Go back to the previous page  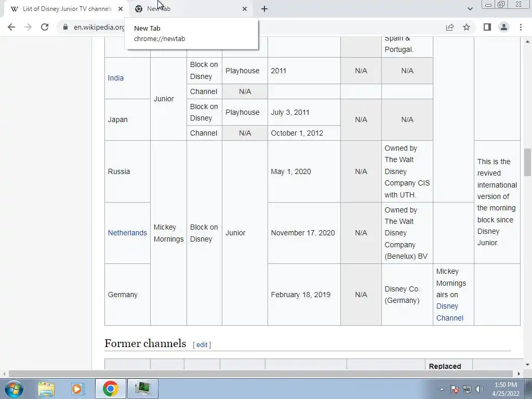tap(11, 27)
